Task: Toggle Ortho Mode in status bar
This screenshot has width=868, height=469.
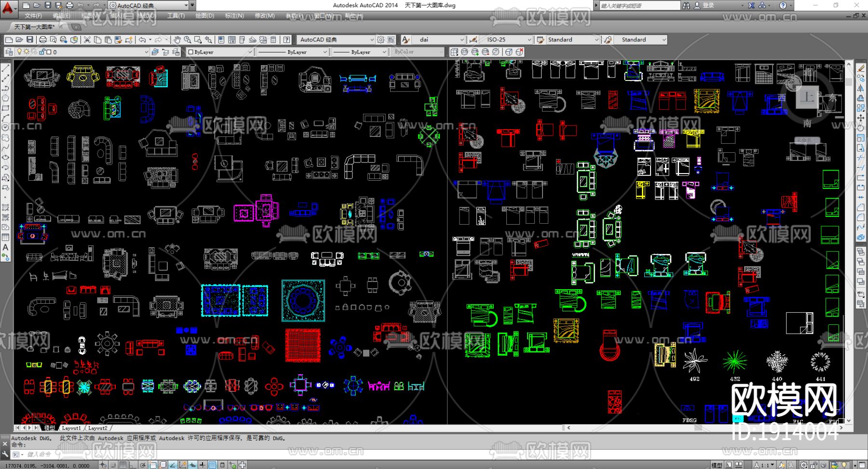Action: [x=133, y=465]
